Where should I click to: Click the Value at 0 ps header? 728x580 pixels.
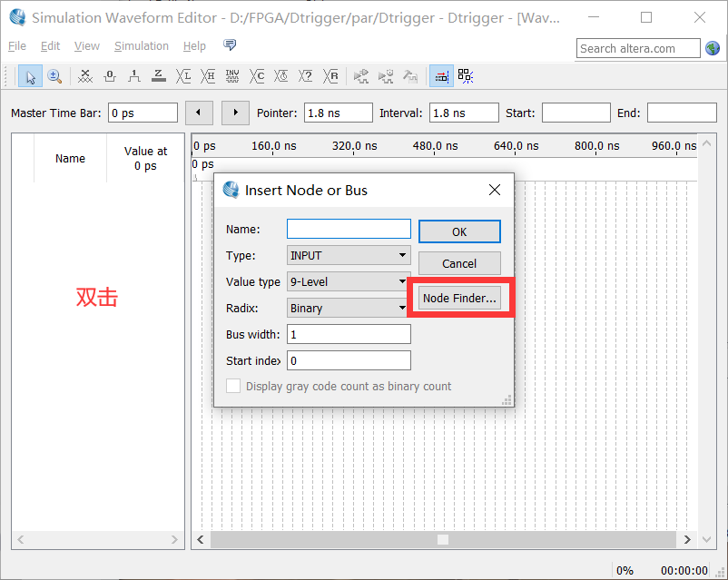[146, 158]
